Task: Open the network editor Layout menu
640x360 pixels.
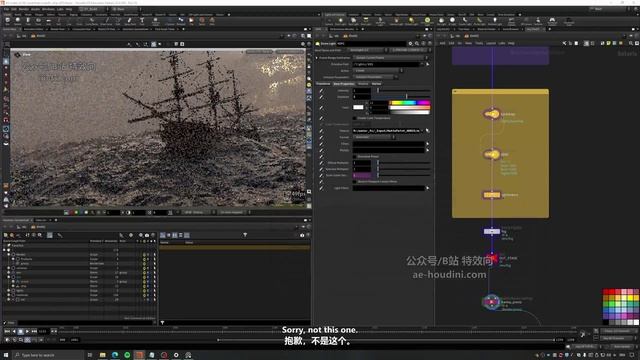Action: tap(491, 43)
